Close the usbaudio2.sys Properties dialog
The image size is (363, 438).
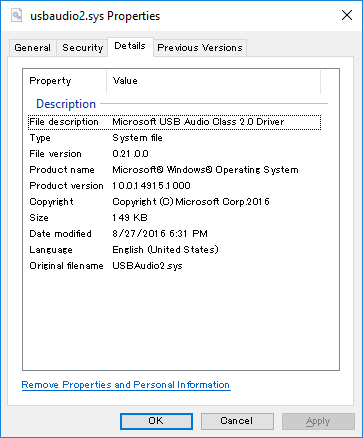(x=347, y=15)
